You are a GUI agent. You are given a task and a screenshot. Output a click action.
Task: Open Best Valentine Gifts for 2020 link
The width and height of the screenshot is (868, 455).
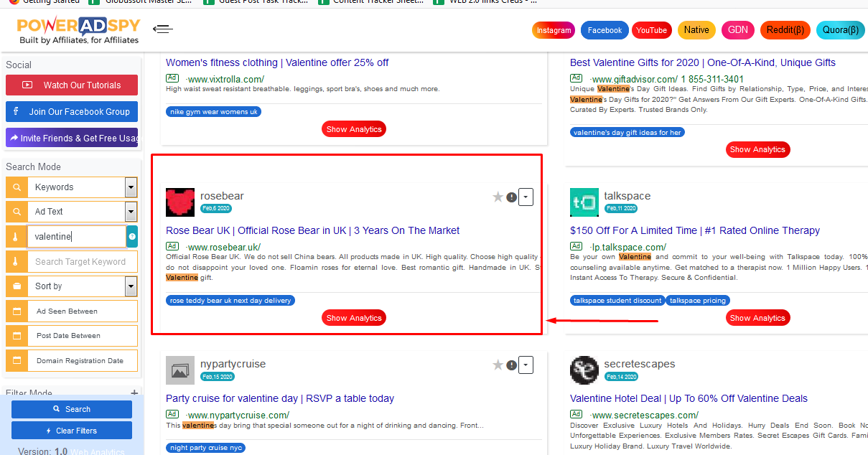click(x=703, y=62)
